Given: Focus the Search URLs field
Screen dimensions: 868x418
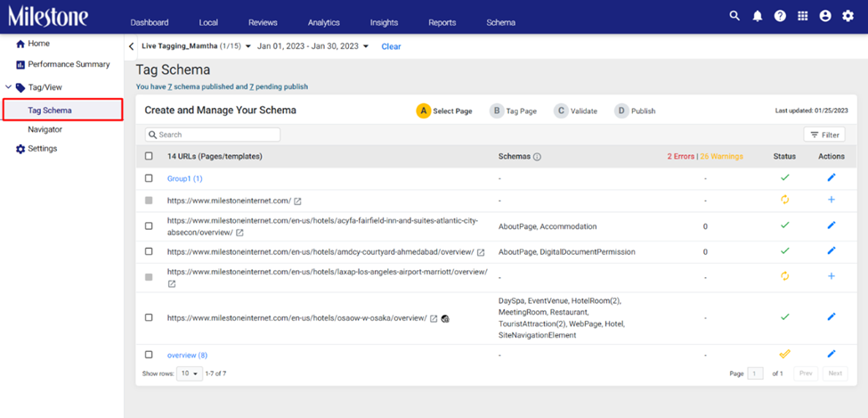Looking at the screenshot, I should click(213, 135).
